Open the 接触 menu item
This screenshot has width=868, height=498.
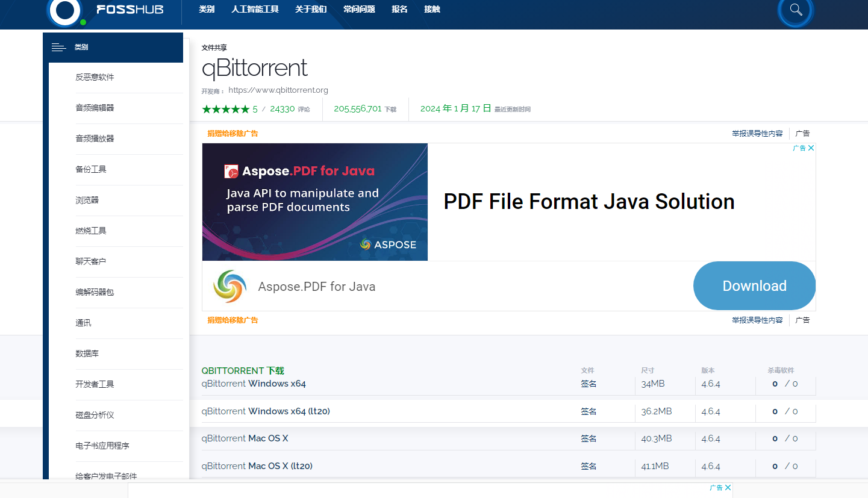(432, 10)
